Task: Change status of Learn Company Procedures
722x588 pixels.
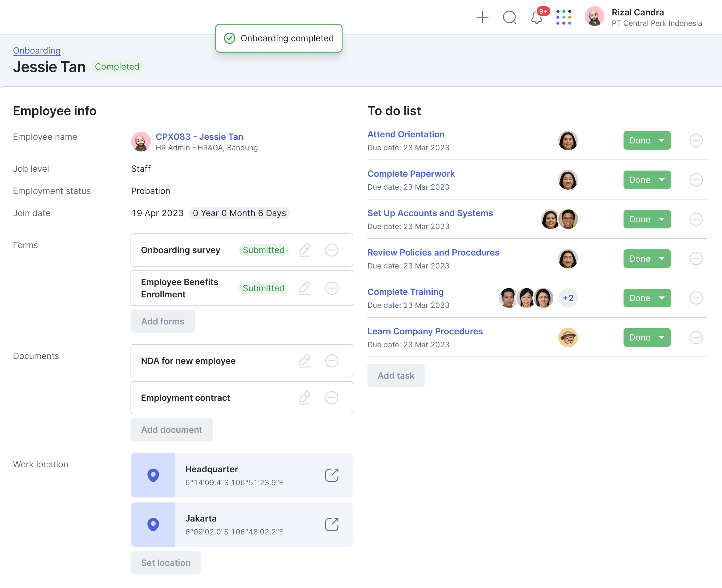Action: [x=647, y=337]
